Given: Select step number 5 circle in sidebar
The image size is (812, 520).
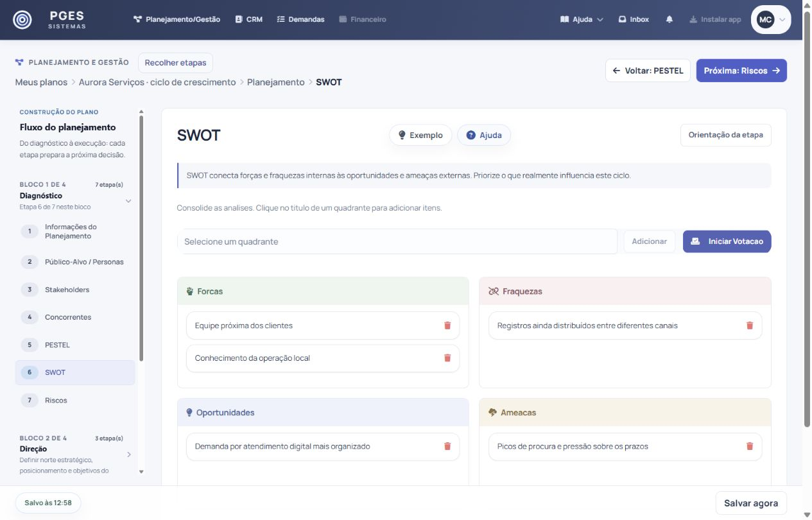Looking at the screenshot, I should tap(30, 345).
